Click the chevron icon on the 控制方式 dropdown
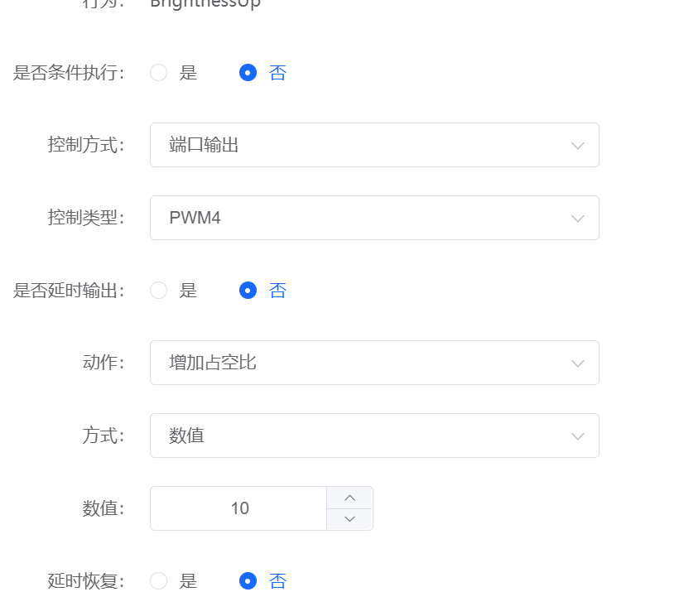 (577, 145)
